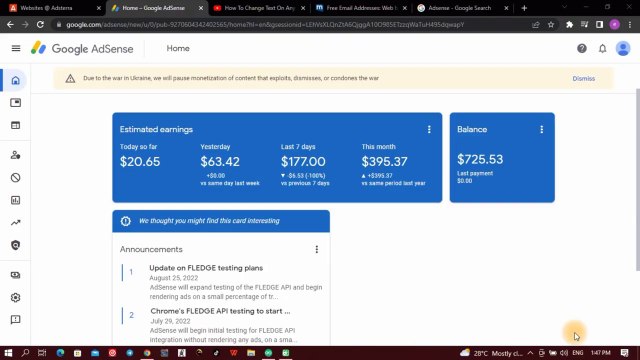Go back in browser history
Viewport: 640px width, 360px height.
(10, 24)
